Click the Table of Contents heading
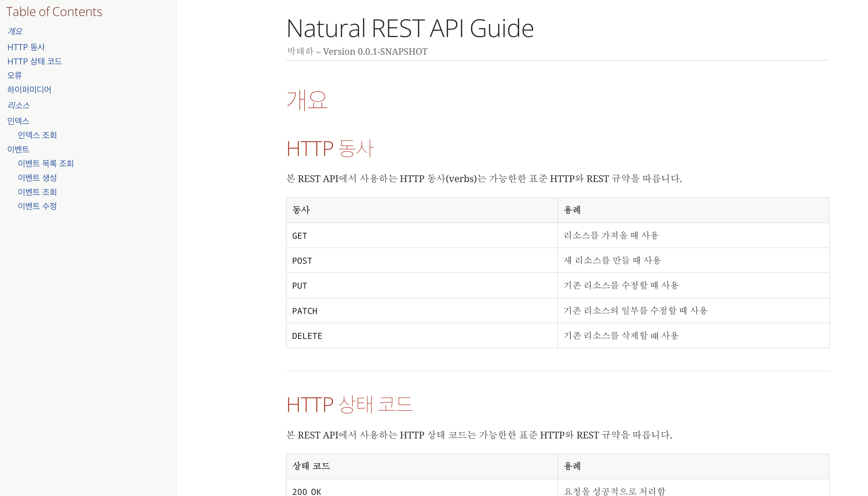The height and width of the screenshot is (496, 868). pyautogui.click(x=54, y=12)
